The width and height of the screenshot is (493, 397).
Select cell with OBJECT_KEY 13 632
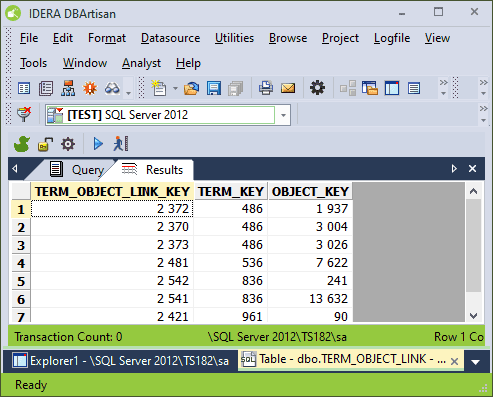[310, 299]
